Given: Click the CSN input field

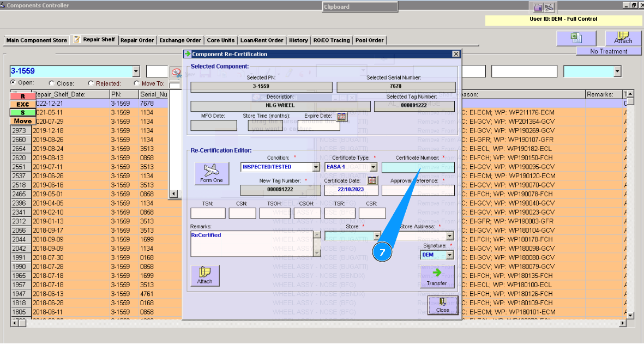Looking at the screenshot, I should pos(242,213).
